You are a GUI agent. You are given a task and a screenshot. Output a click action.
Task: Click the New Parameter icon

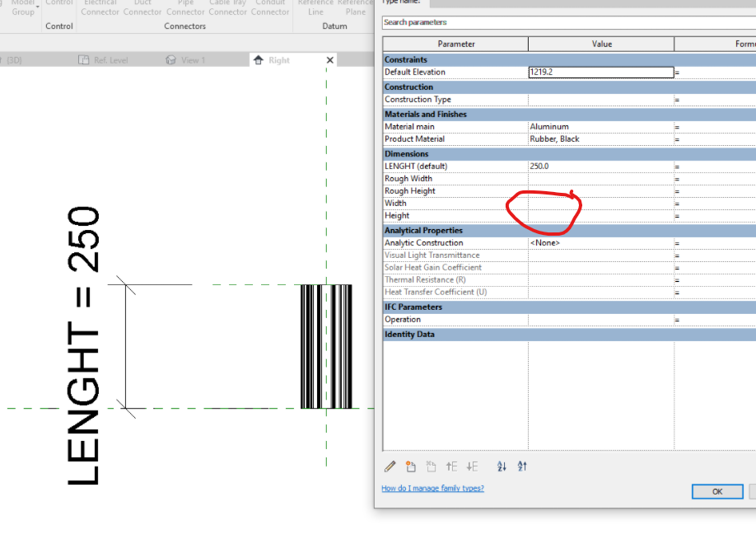coord(411,466)
